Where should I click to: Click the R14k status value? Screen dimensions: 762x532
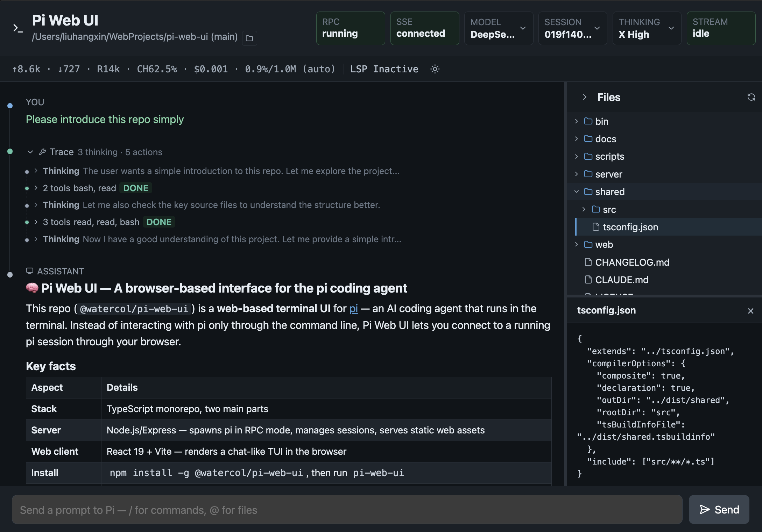(108, 69)
